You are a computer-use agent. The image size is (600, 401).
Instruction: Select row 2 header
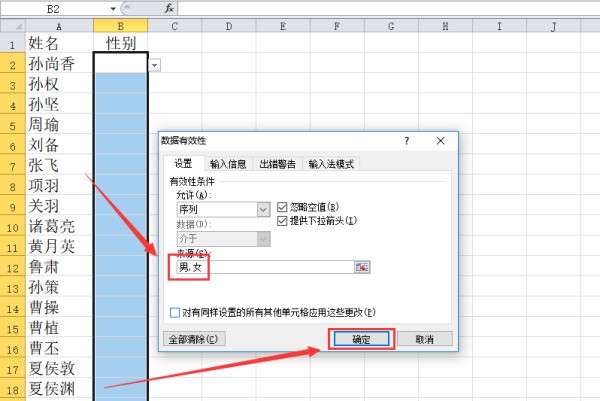click(13, 63)
